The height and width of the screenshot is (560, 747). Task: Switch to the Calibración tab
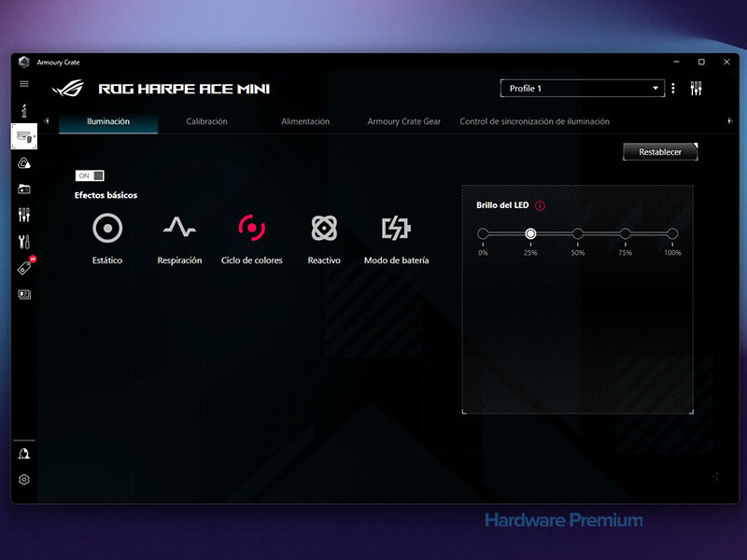(x=206, y=122)
